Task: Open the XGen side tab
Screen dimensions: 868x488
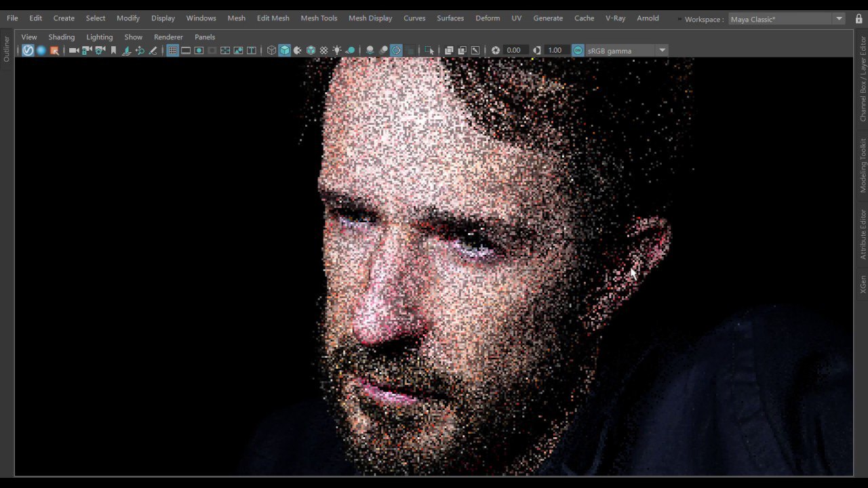Action: point(863,284)
